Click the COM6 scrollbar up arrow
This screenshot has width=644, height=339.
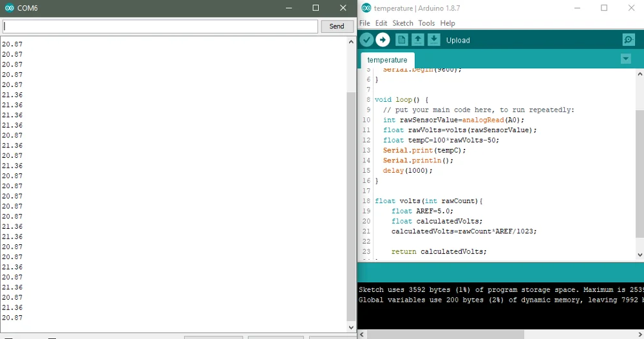[351, 42]
